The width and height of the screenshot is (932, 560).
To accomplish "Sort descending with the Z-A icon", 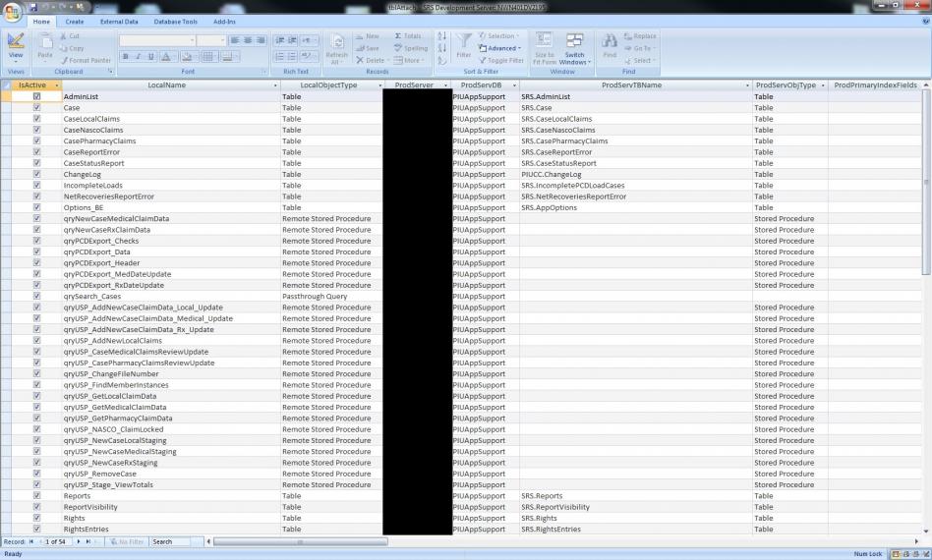I will pyautogui.click(x=441, y=48).
